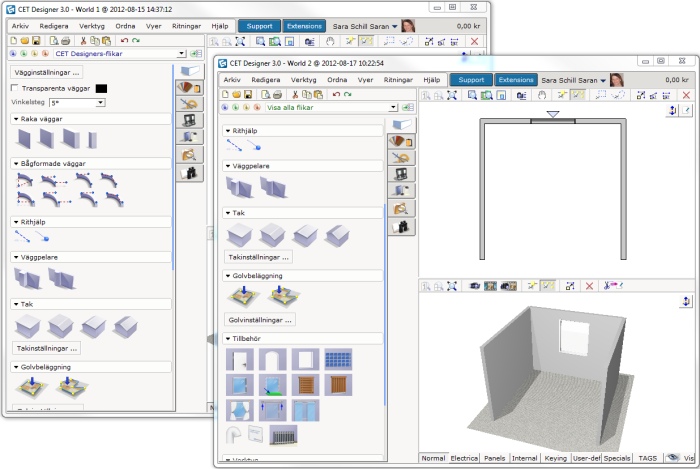
Task: Click camera icon in 3D view toolbar
Action: point(475,286)
